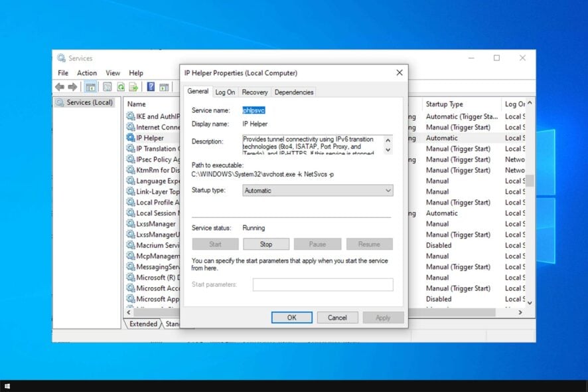Open the View menu in Services

click(x=113, y=73)
